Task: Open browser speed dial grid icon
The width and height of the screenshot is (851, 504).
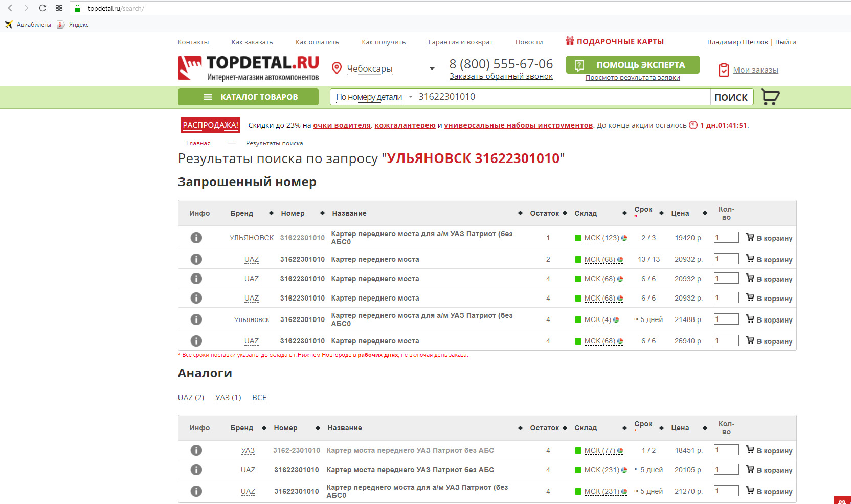Action: (59, 8)
